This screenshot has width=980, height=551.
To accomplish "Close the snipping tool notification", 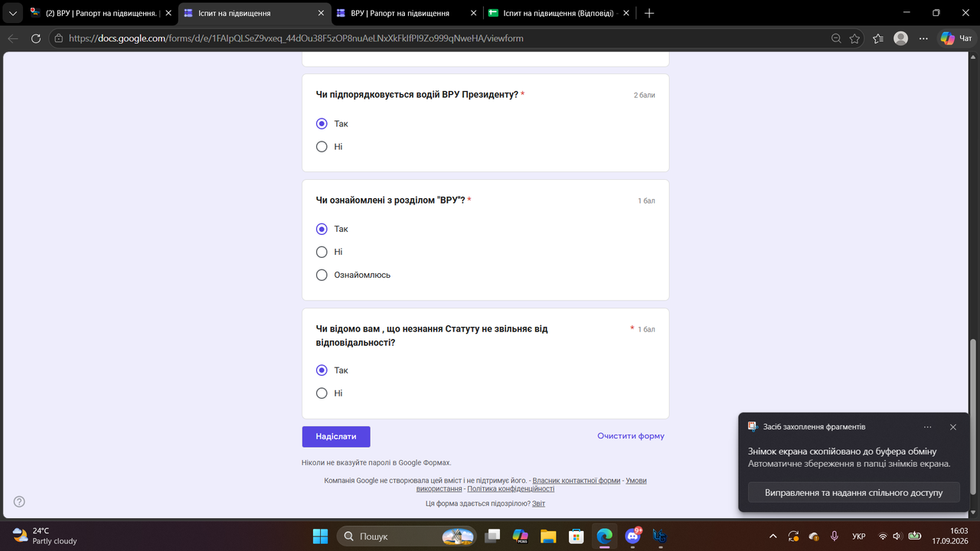I will point(953,427).
